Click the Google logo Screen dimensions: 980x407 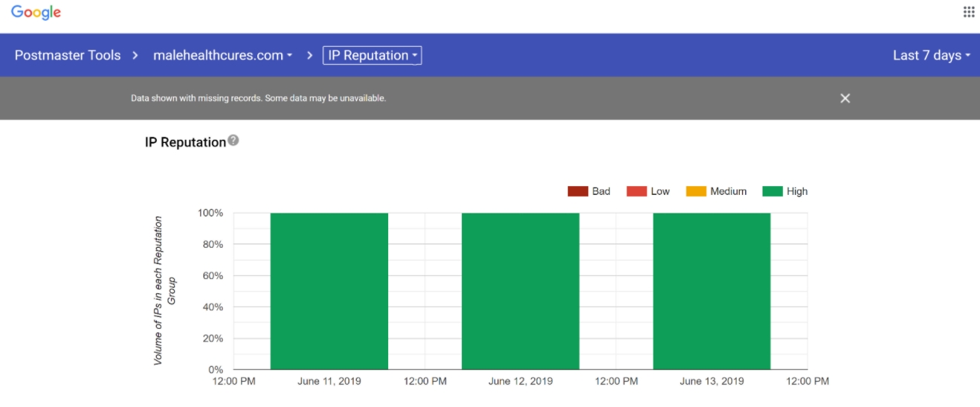[36, 13]
